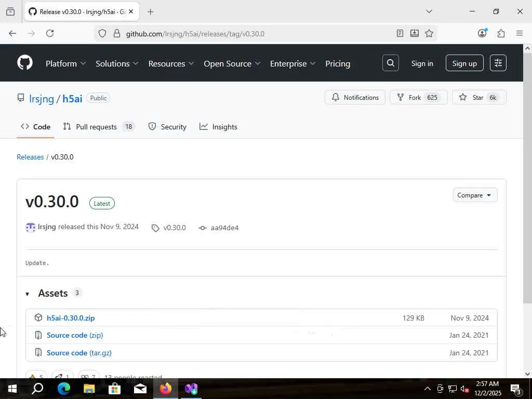The image size is (532, 399).
Task: Expand the Resources dropdown
Action: pyautogui.click(x=171, y=63)
